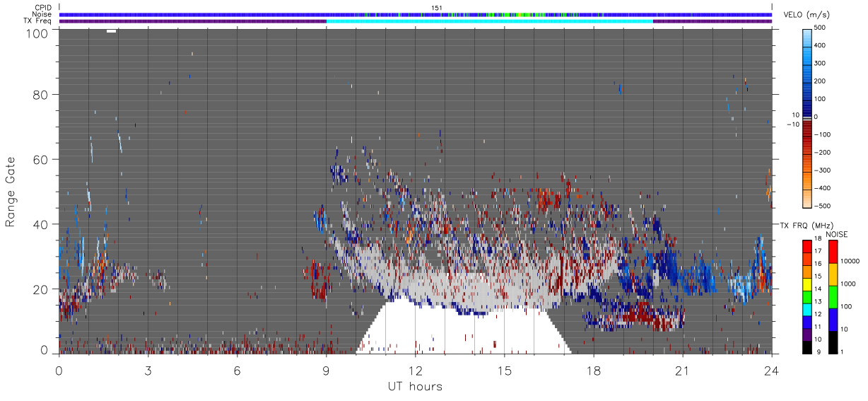Click the 10000 tick on NOISE legend

tap(850, 261)
